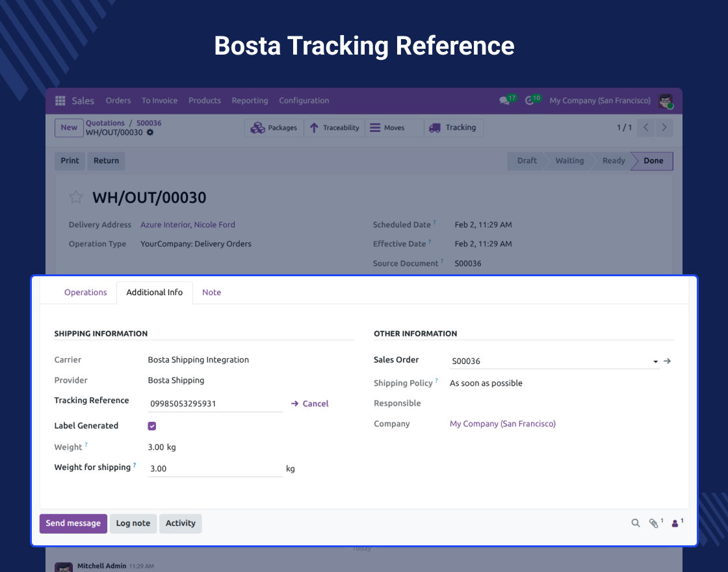Select the Done status stage

[x=653, y=161]
